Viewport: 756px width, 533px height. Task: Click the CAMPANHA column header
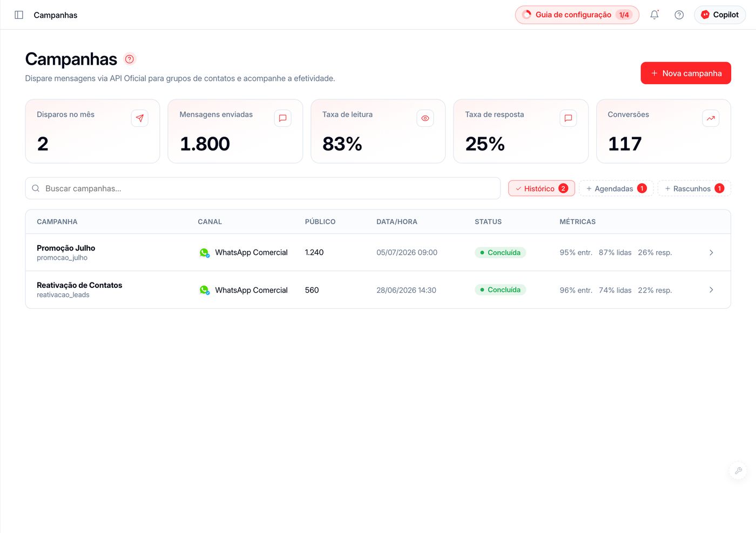[x=57, y=222]
